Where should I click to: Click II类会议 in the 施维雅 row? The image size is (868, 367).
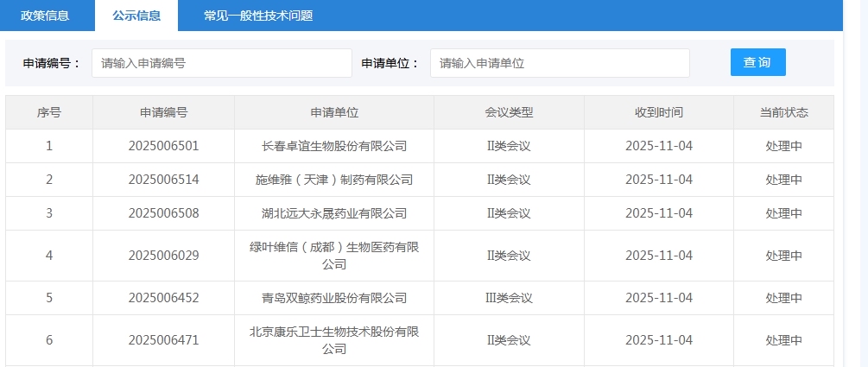click(510, 180)
